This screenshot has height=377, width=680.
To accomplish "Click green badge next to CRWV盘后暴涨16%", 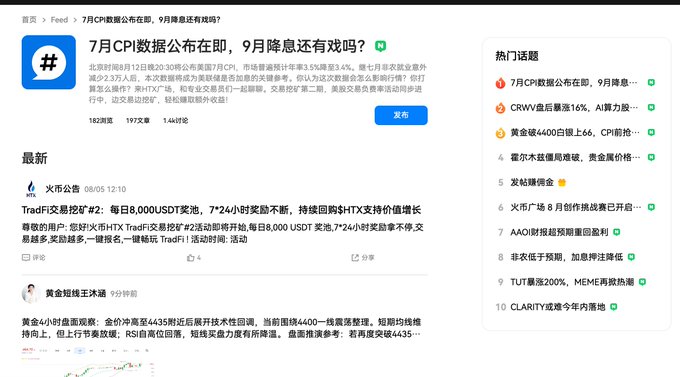I will (x=651, y=108).
